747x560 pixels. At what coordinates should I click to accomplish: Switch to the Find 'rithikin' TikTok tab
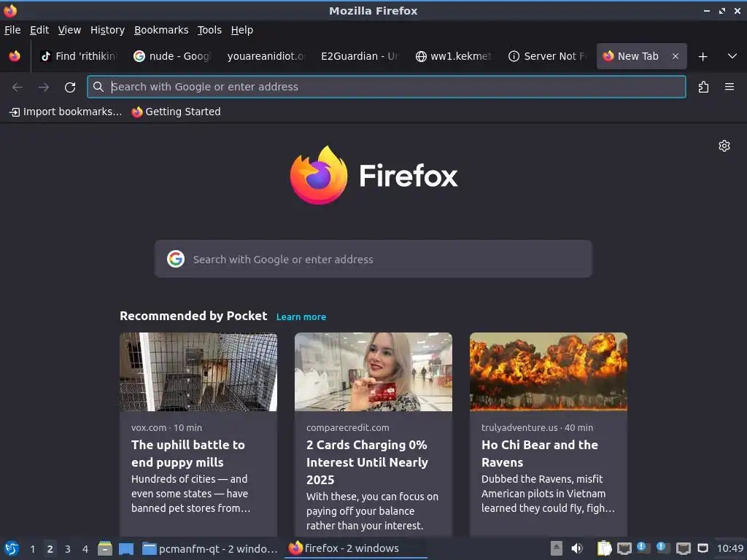(x=79, y=56)
